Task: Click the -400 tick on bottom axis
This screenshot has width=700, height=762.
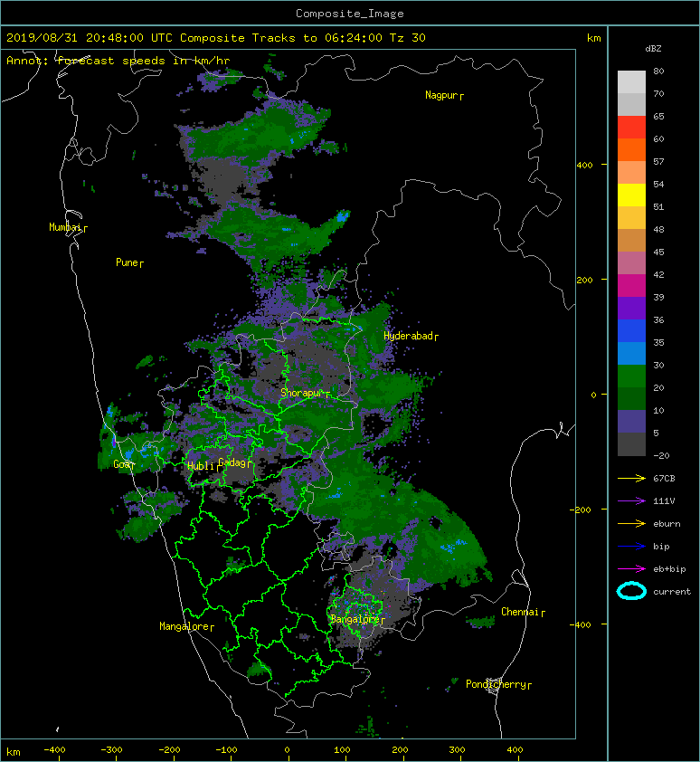Action: click(x=54, y=750)
